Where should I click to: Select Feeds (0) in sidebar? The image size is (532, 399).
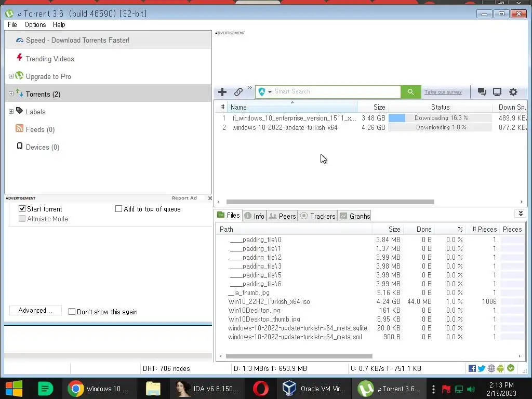pos(40,129)
